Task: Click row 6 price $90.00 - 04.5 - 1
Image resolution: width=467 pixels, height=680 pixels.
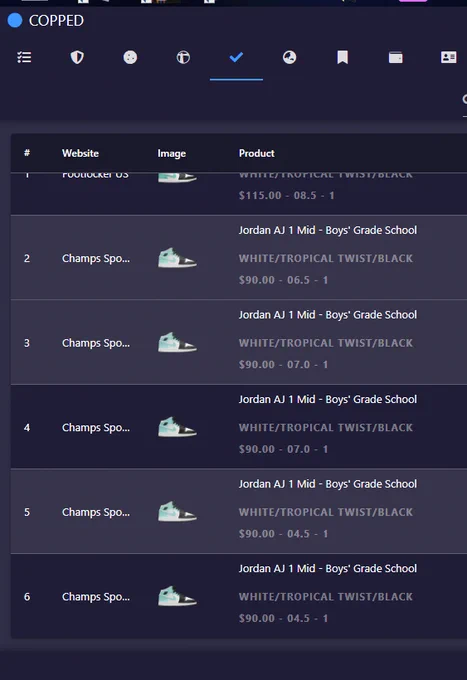Action: pos(283,618)
